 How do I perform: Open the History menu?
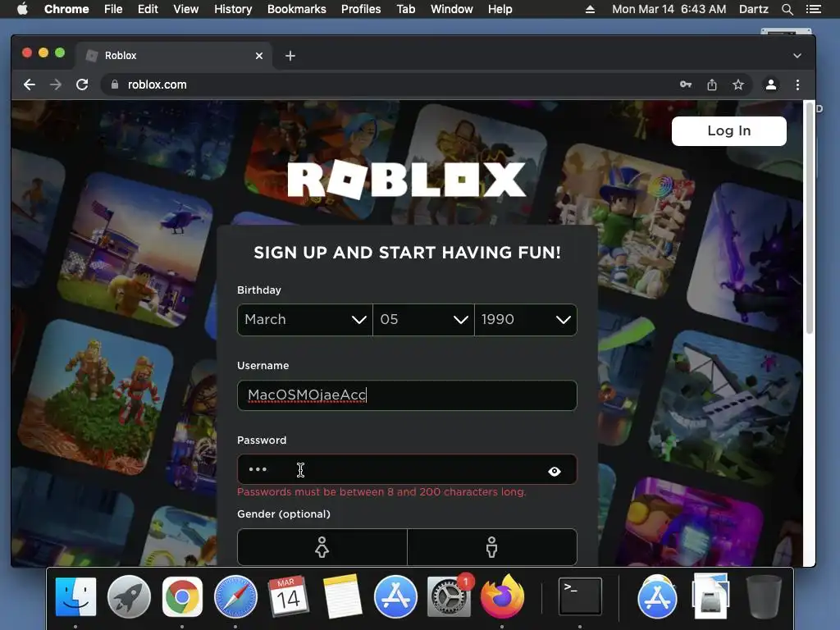click(233, 9)
